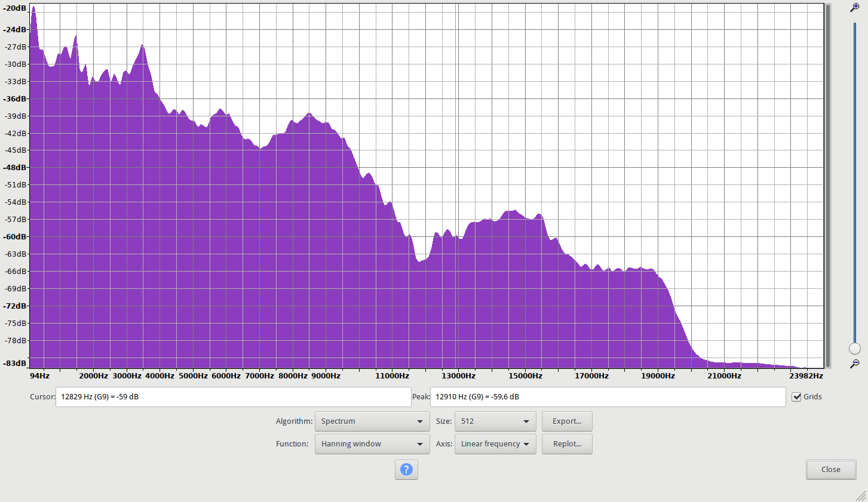Click the 15000Hz frequency axis label
This screenshot has height=502, width=868.
coord(525,376)
